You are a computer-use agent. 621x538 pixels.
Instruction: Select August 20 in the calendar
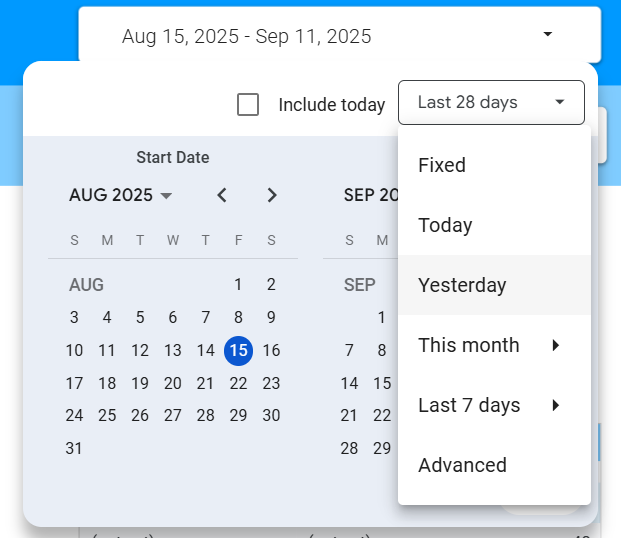tap(172, 383)
